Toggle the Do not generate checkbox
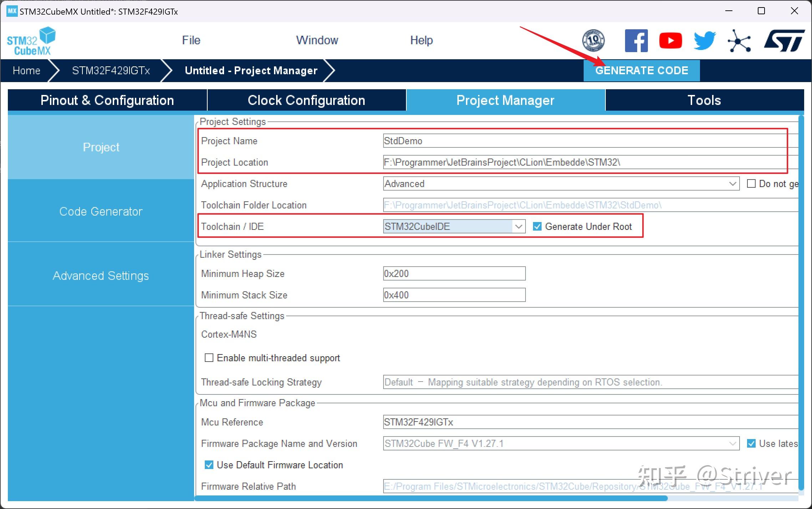This screenshot has height=509, width=812. pyautogui.click(x=751, y=183)
